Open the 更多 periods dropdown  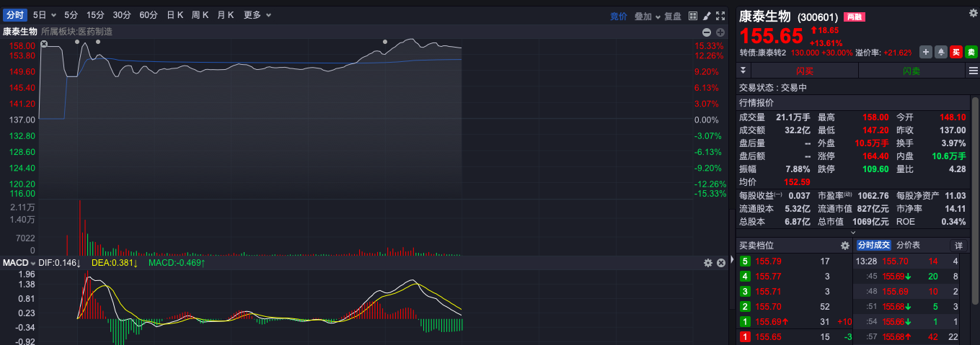point(257,15)
